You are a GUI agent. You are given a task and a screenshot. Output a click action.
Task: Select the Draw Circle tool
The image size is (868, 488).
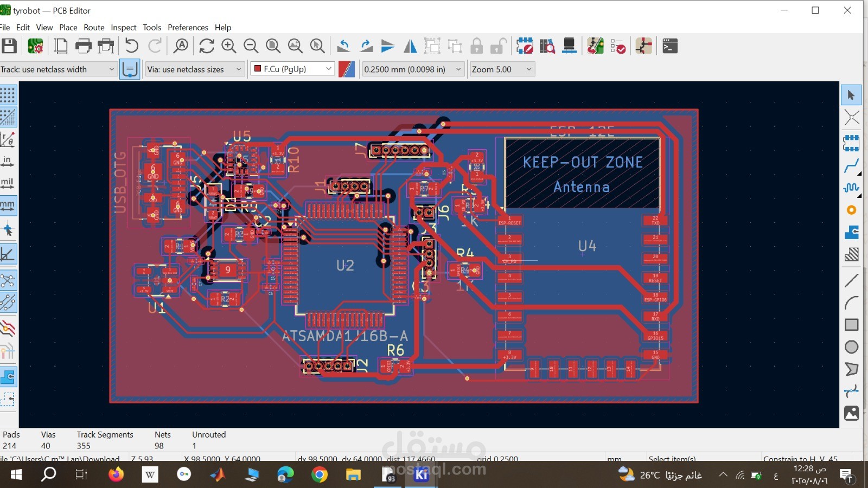click(x=851, y=347)
